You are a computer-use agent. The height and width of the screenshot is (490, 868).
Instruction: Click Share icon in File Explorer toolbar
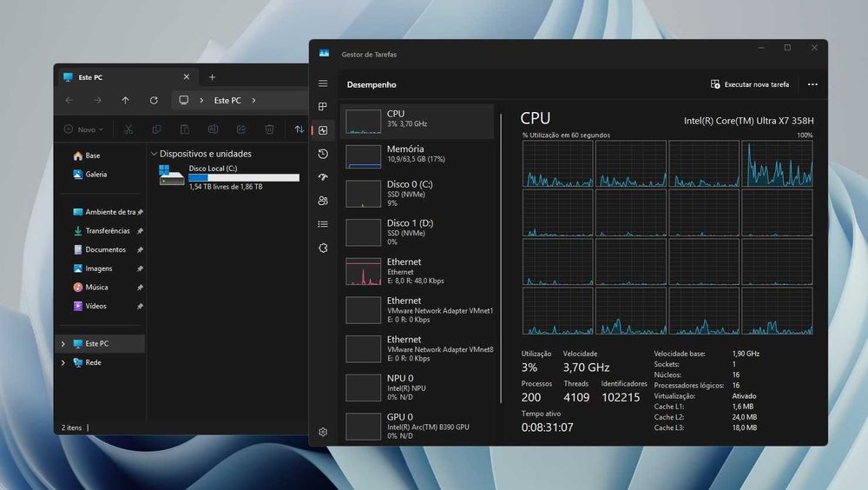pyautogui.click(x=241, y=129)
